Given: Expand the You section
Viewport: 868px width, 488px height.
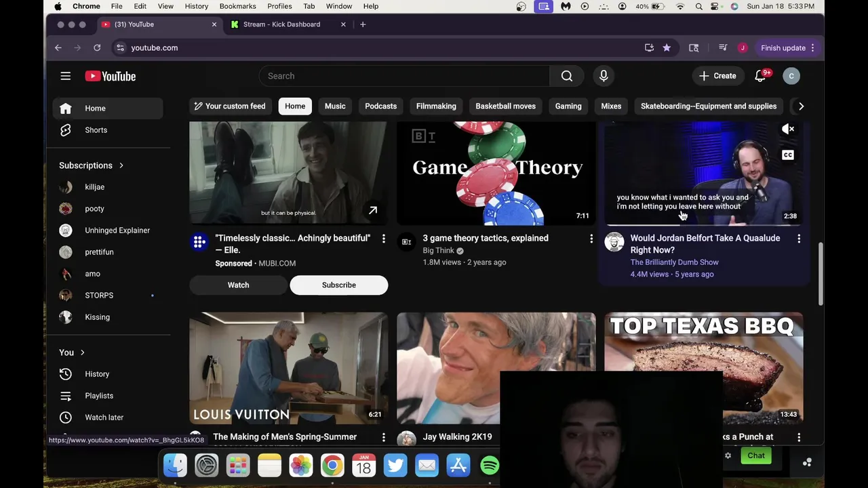Looking at the screenshot, I should (72, 352).
